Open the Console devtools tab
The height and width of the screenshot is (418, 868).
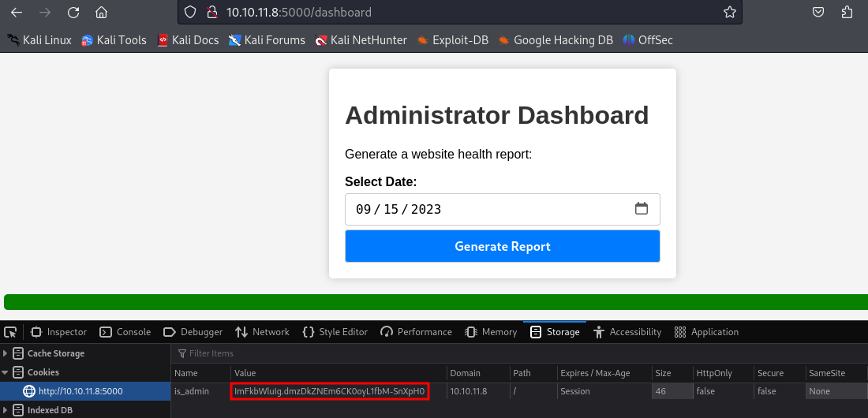coord(125,332)
